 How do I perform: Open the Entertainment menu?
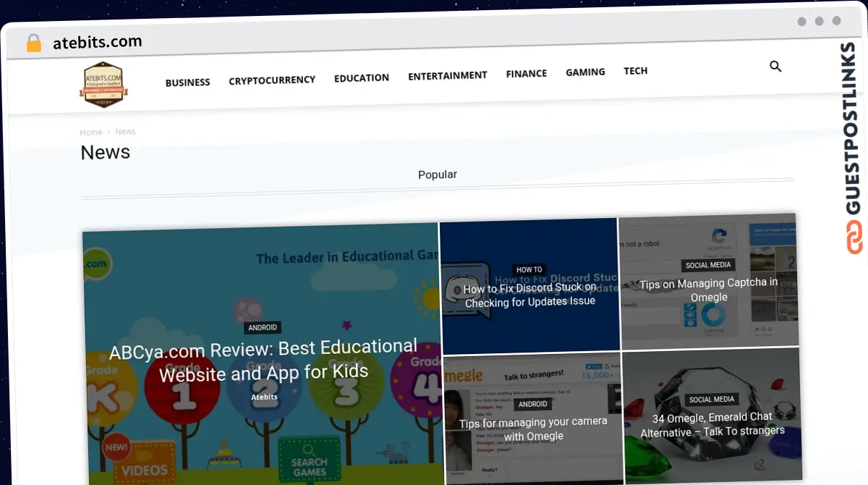click(x=448, y=75)
